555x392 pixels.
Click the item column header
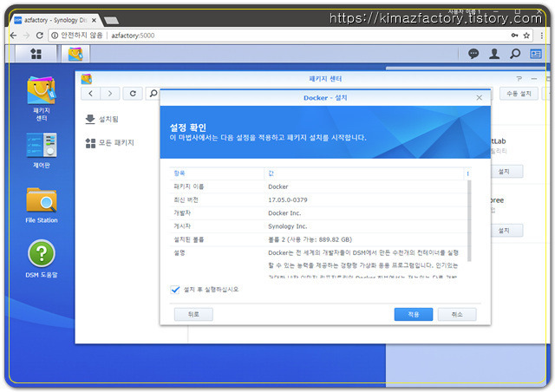tap(217, 173)
